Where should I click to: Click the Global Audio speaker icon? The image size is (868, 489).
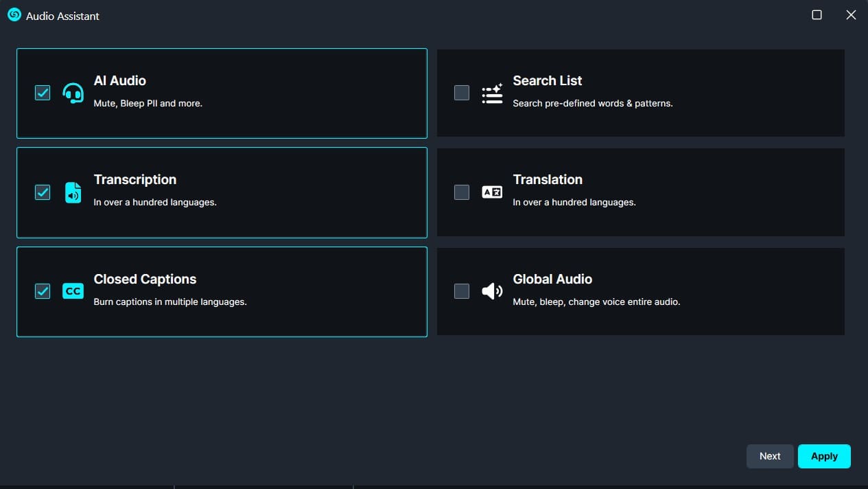click(492, 291)
